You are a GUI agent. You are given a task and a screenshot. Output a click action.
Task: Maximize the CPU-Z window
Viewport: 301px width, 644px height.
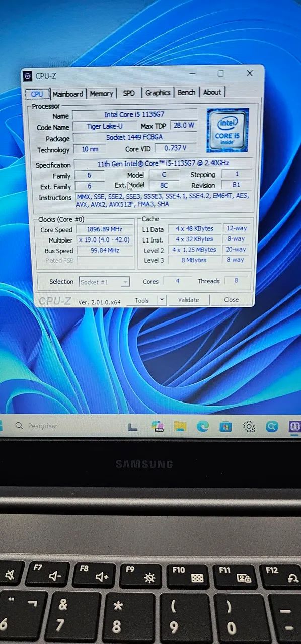(220, 73)
